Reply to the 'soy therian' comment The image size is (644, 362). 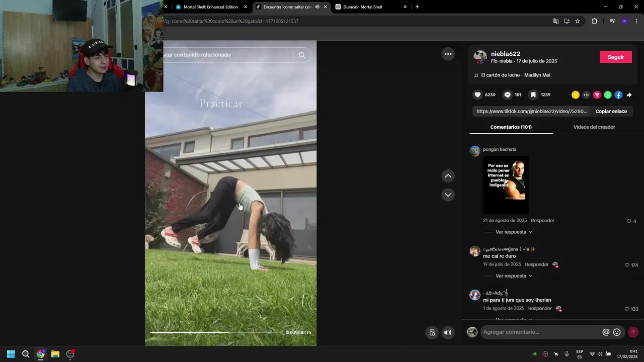tap(540, 308)
